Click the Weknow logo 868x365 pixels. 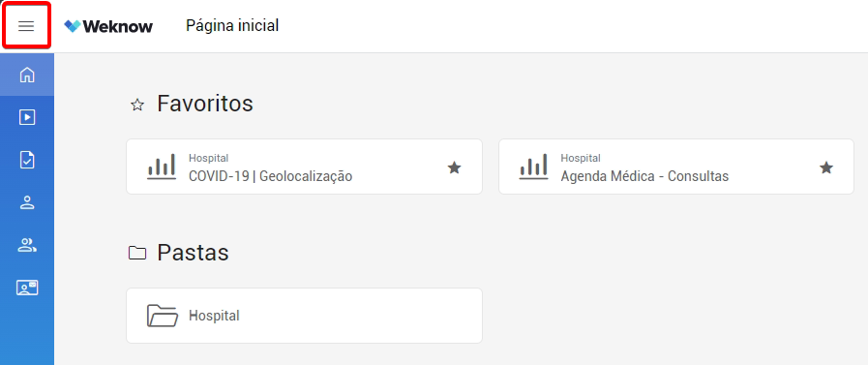click(x=108, y=26)
